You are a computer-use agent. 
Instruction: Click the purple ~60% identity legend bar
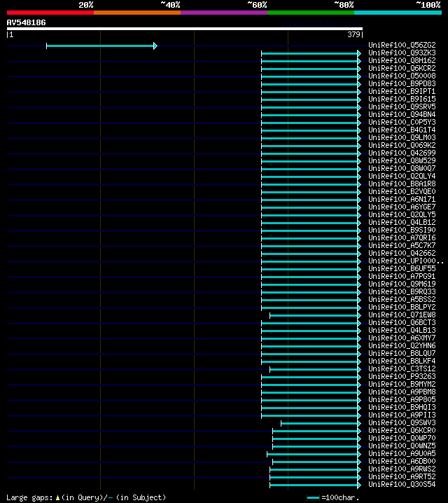[x=224, y=13]
